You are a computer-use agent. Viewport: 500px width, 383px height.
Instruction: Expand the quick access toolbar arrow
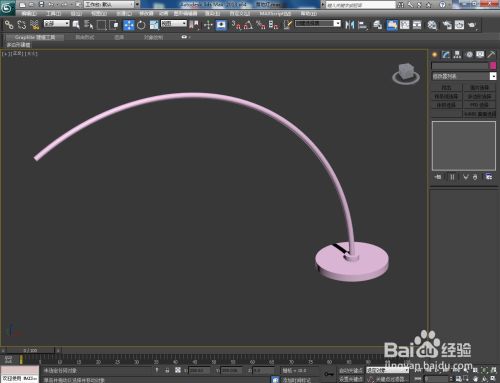click(137, 5)
